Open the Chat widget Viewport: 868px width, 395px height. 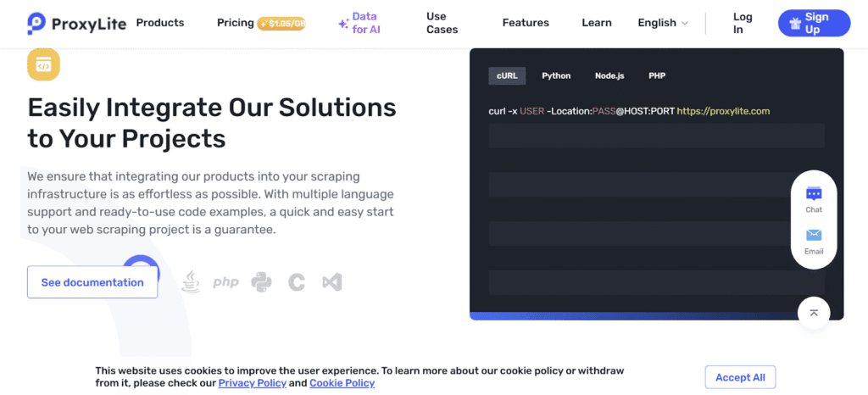pyautogui.click(x=814, y=199)
